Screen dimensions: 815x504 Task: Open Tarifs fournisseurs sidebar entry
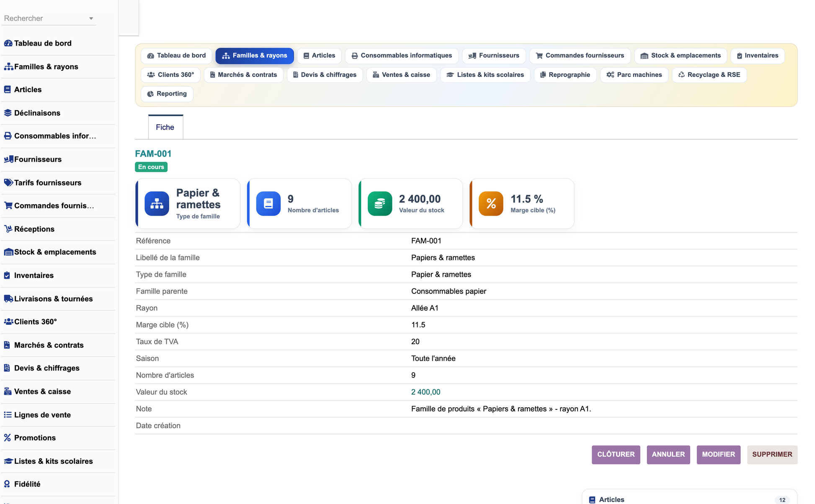(58, 183)
